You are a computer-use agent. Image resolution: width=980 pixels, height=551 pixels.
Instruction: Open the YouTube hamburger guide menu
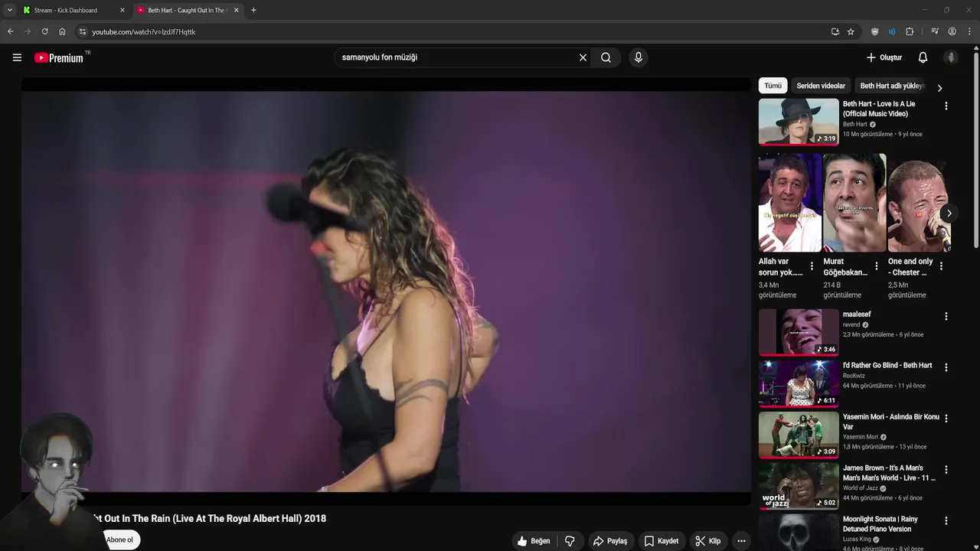pos(17,57)
